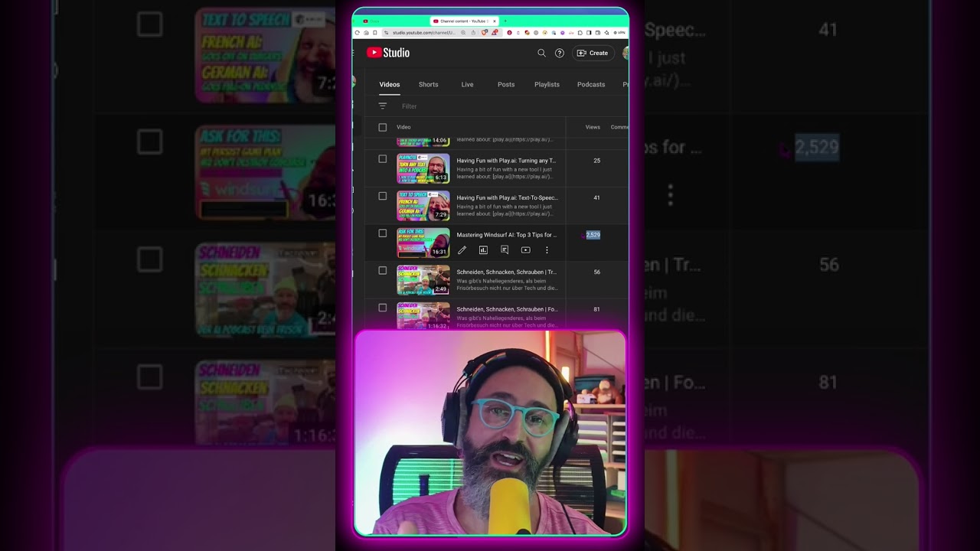The height and width of the screenshot is (551, 980).
Task: Click the Create button
Action: (593, 53)
